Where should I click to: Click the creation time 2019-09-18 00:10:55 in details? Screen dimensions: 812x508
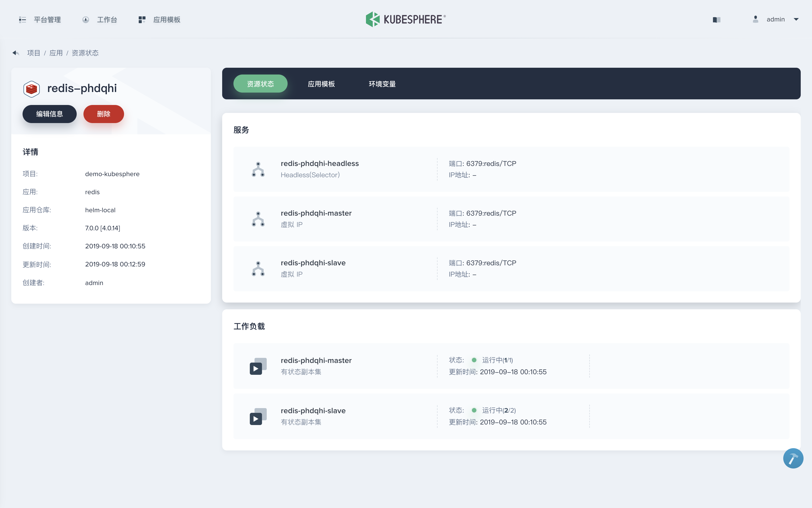115,246
